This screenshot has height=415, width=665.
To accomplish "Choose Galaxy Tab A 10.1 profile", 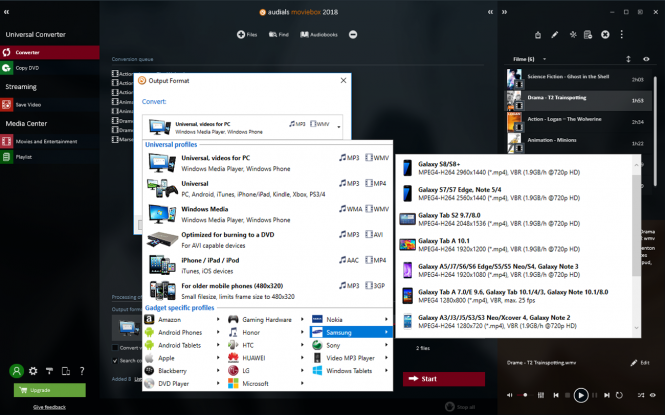I will pyautogui.click(x=514, y=245).
